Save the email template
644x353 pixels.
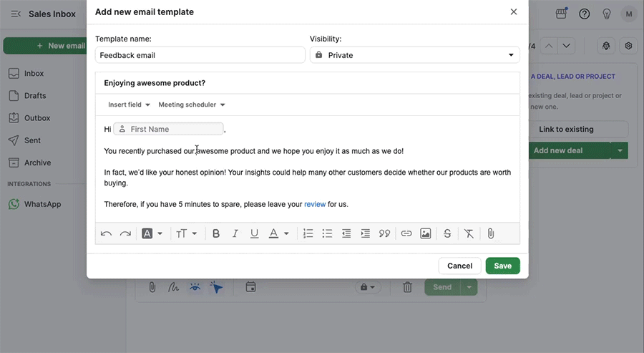(503, 266)
